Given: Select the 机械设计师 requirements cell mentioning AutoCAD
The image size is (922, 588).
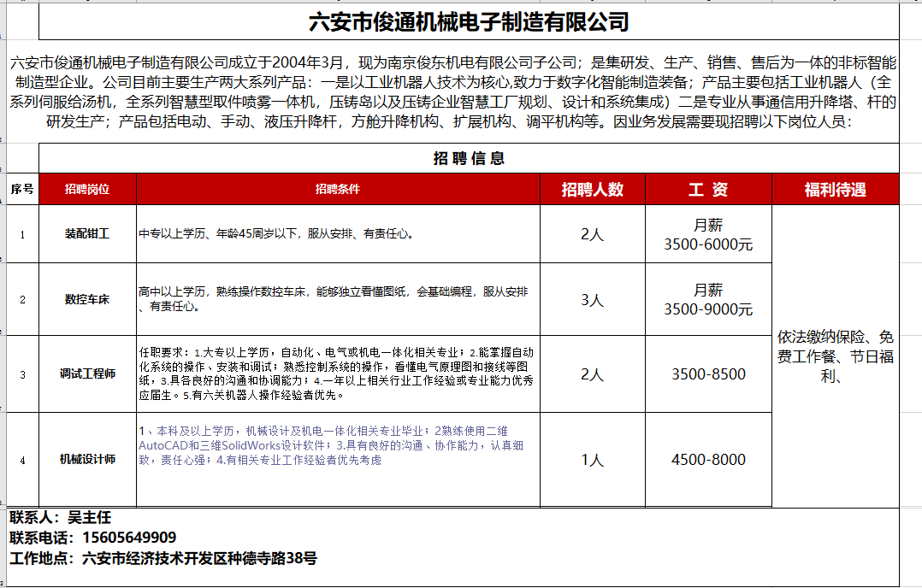Looking at the screenshot, I should coord(338,460).
